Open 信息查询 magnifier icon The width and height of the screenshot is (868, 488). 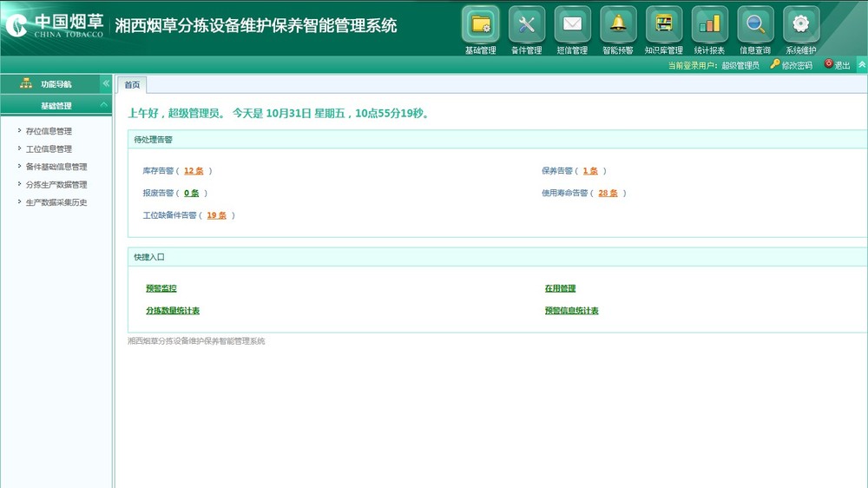(x=756, y=24)
